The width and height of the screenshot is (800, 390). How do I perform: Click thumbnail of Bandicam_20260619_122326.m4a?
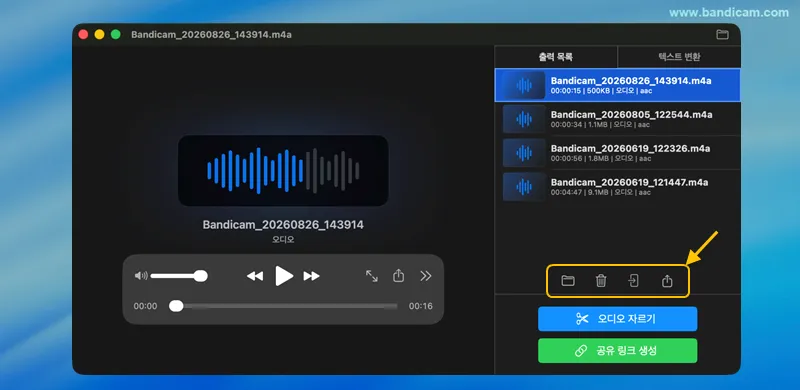(524, 153)
